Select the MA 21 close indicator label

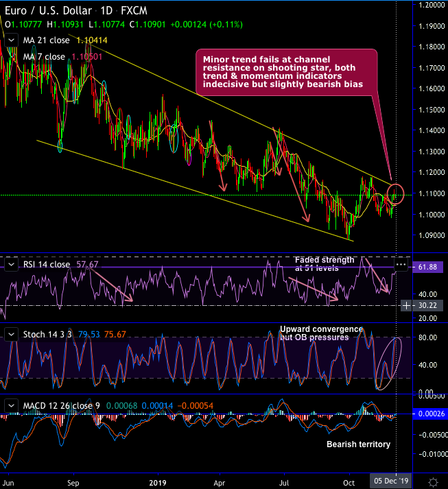pyautogui.click(x=46, y=40)
